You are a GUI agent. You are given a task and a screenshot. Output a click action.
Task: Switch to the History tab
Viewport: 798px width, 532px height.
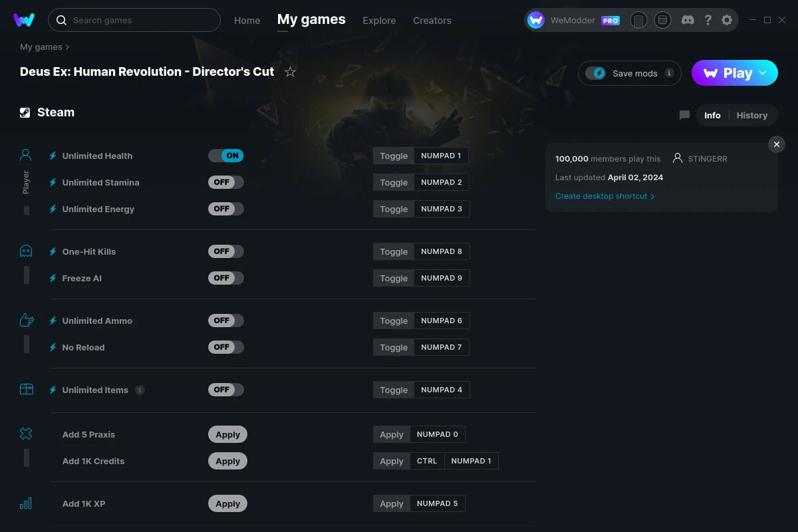751,115
